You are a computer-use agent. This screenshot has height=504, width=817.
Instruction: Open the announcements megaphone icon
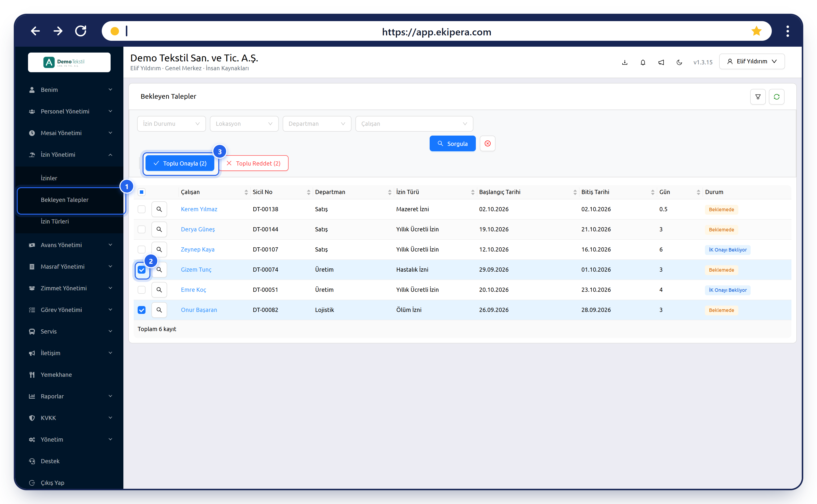[x=661, y=62]
